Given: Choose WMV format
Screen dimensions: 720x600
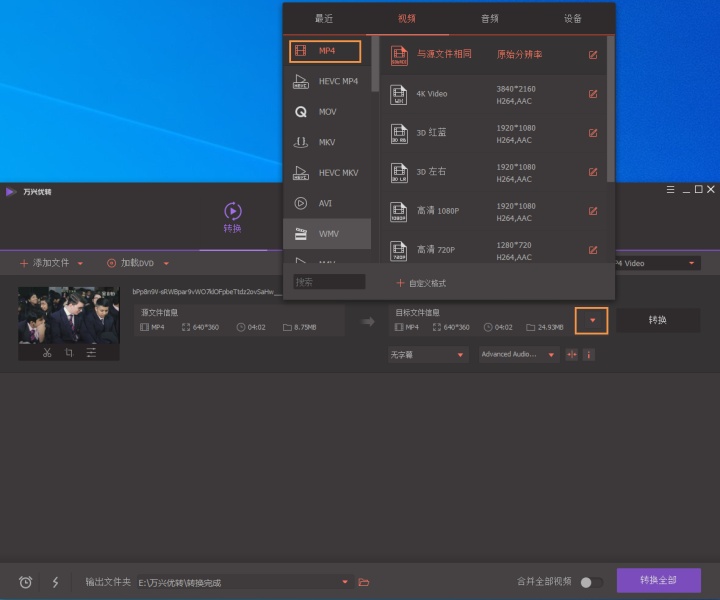Looking at the screenshot, I should point(327,234).
